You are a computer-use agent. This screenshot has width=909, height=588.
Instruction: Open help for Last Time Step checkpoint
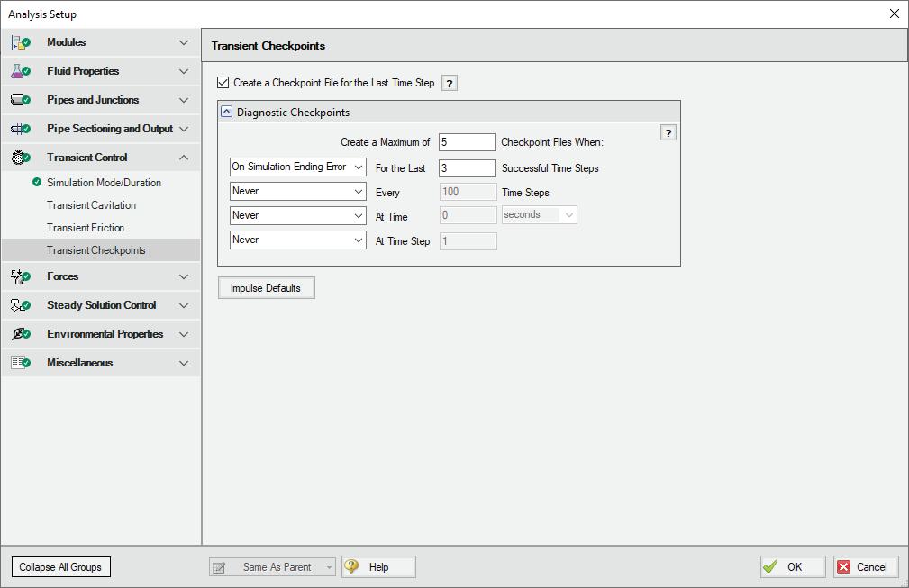[450, 83]
